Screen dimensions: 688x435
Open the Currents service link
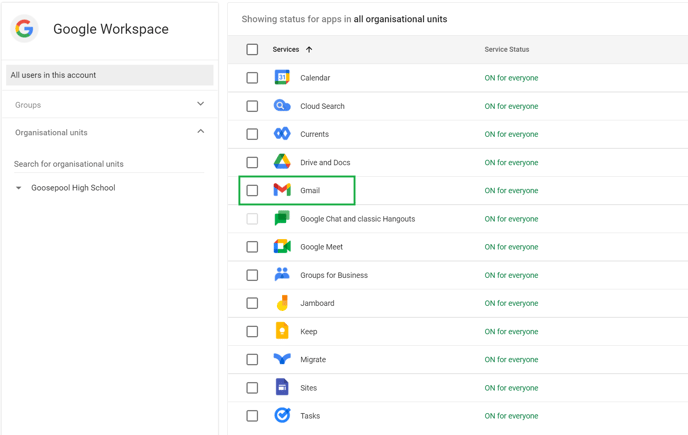(314, 134)
